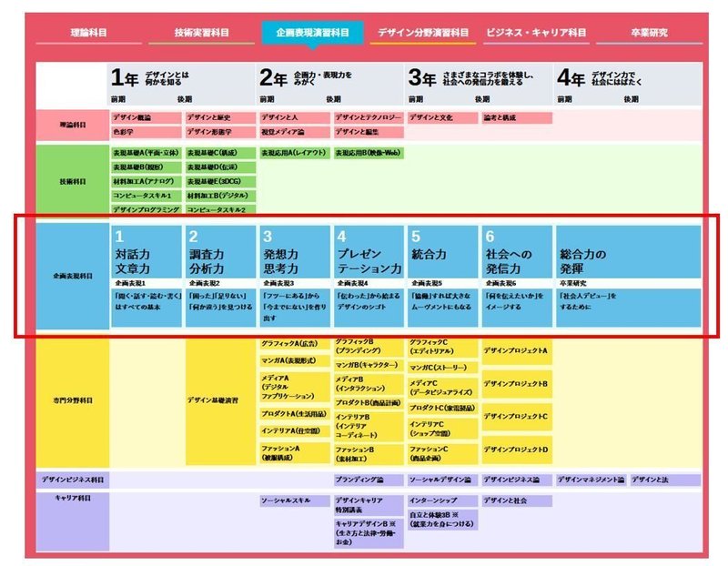The height and width of the screenshot is (566, 728).
Task: Click the デザイン概論 course cell
Action: [147, 118]
